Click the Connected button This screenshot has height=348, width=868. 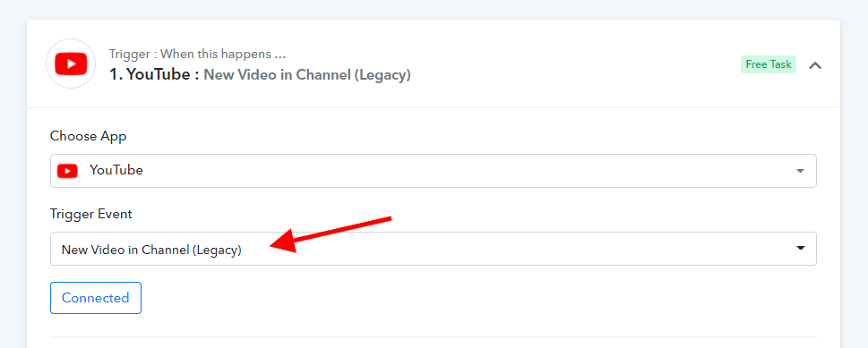click(96, 298)
